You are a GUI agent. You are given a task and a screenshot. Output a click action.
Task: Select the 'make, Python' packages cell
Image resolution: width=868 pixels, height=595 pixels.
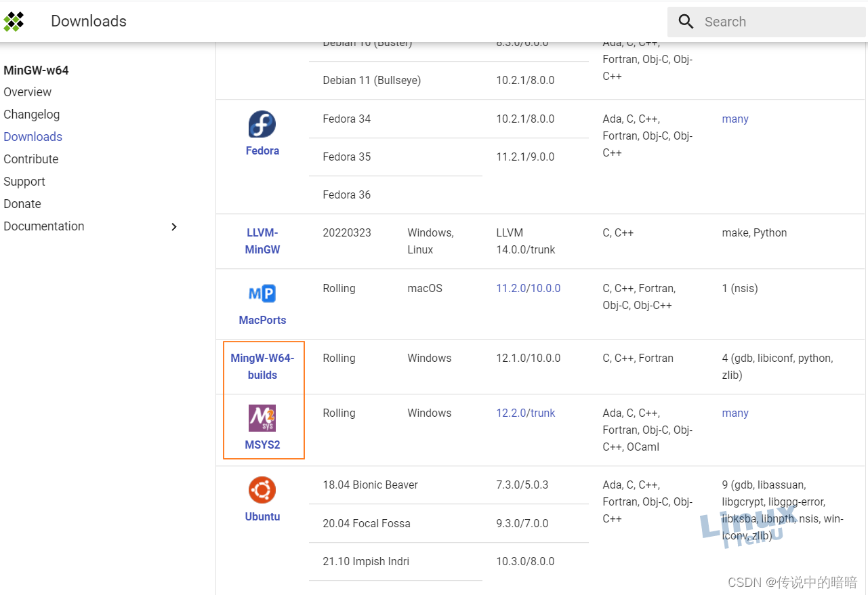[x=754, y=232]
